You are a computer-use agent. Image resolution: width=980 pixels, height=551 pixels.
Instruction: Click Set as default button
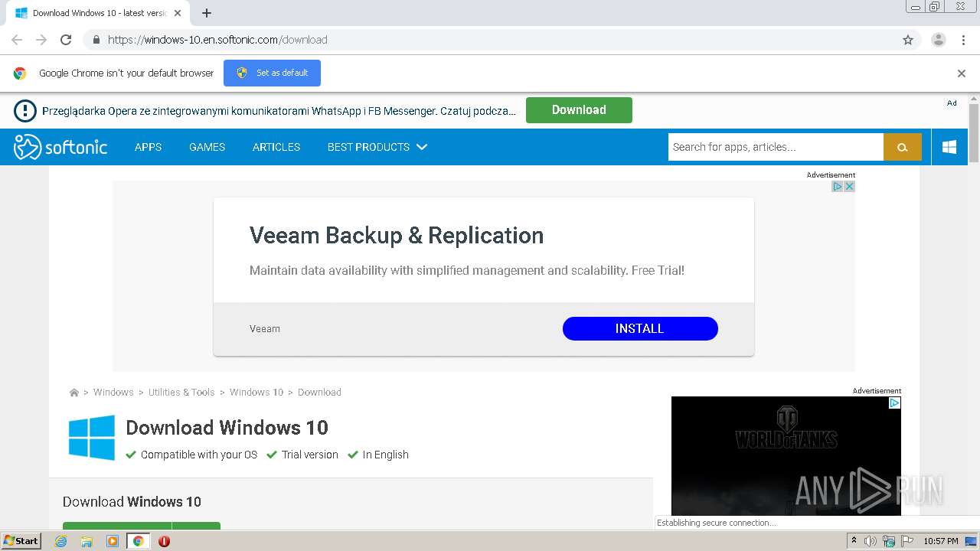(272, 73)
